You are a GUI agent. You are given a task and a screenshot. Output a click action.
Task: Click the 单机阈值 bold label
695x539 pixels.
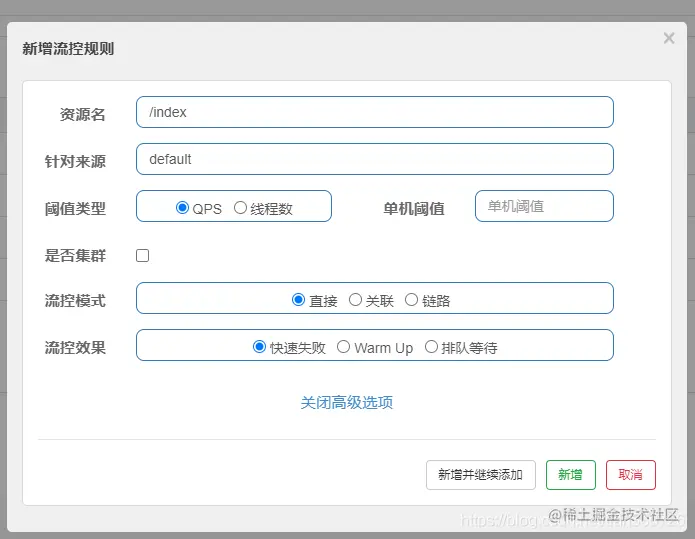414,208
